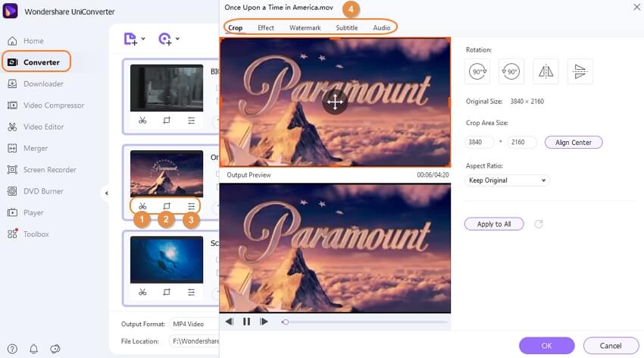Expand the Add Files dropdown arrow

[x=143, y=39]
